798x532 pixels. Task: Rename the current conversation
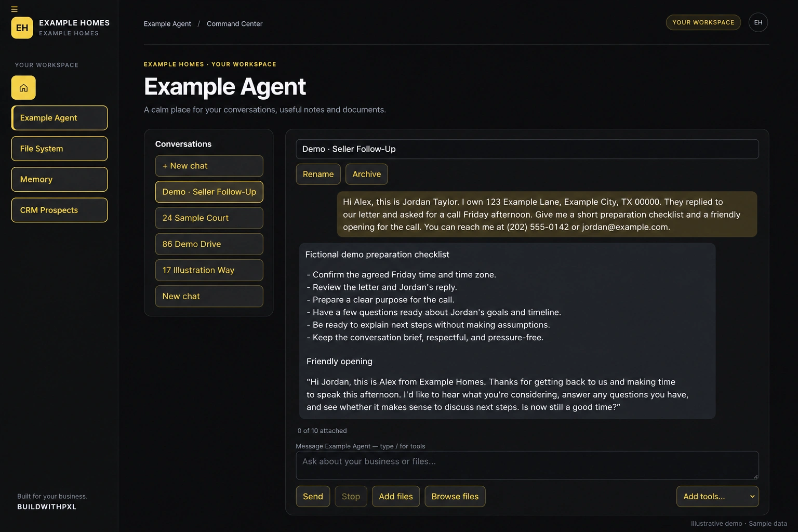click(318, 174)
